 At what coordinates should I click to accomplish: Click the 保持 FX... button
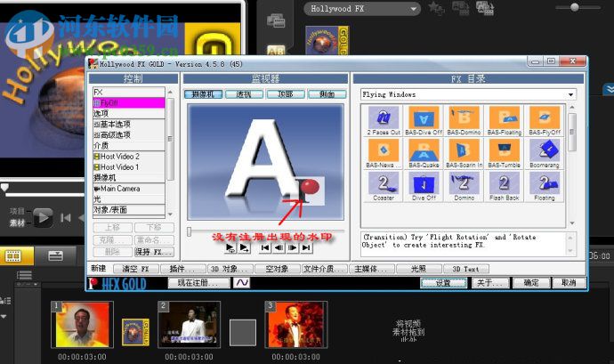(x=154, y=252)
